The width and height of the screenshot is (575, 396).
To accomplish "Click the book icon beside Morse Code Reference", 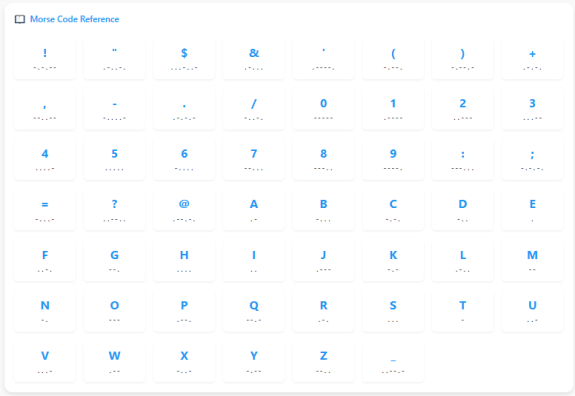I will [x=20, y=19].
